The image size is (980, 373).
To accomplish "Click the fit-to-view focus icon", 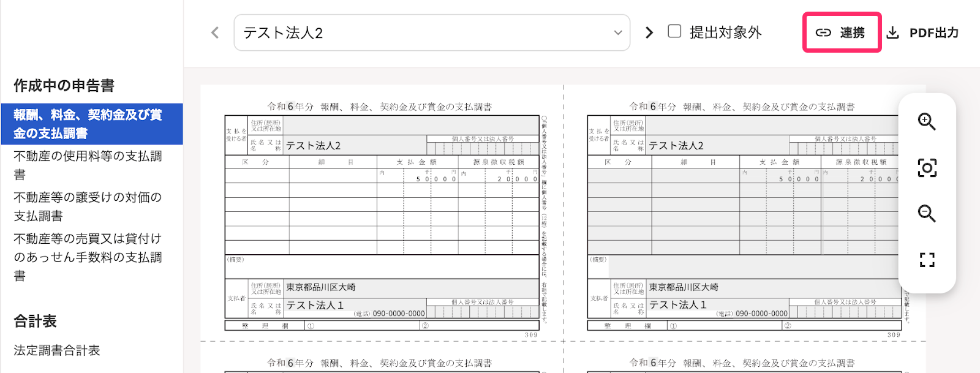I will point(927,168).
